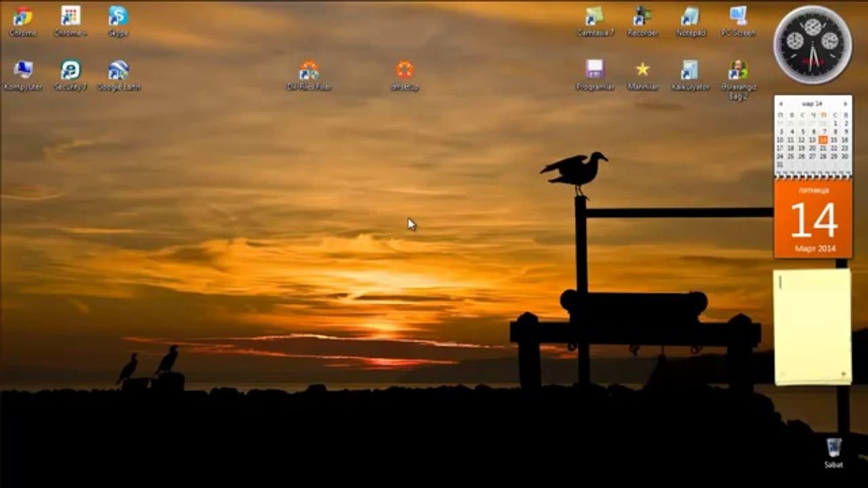Click the analog clock gadget
The height and width of the screenshot is (488, 868).
pyautogui.click(x=812, y=45)
